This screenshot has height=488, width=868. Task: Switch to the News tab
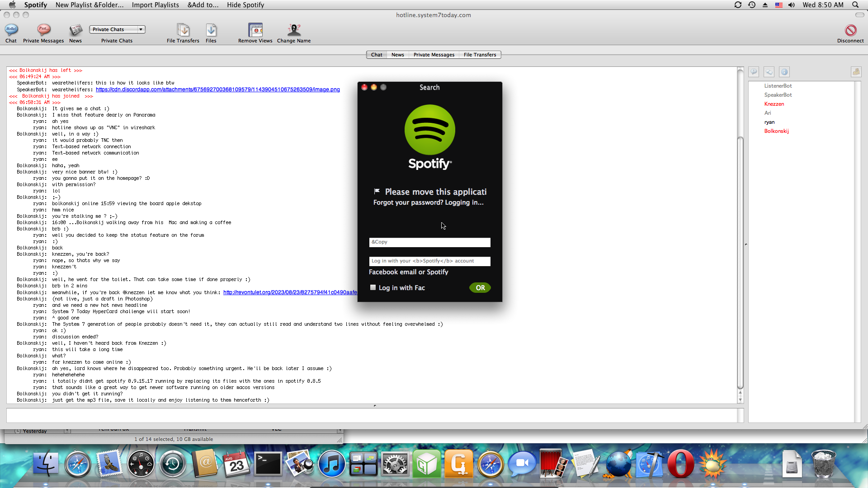click(x=397, y=55)
